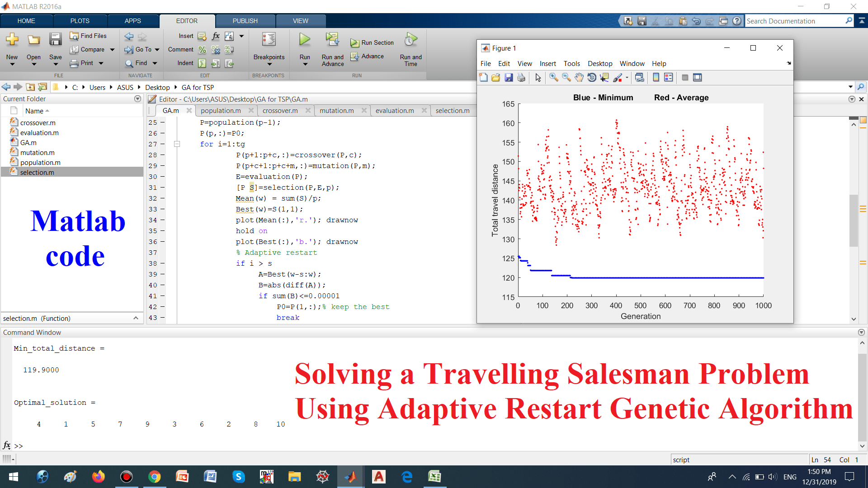Click the Run and Time icon
Viewport: 868px width, 488px height.
point(410,40)
